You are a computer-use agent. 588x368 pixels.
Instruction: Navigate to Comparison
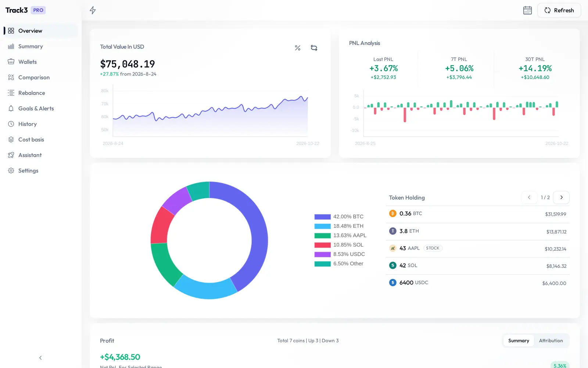pyautogui.click(x=41, y=77)
